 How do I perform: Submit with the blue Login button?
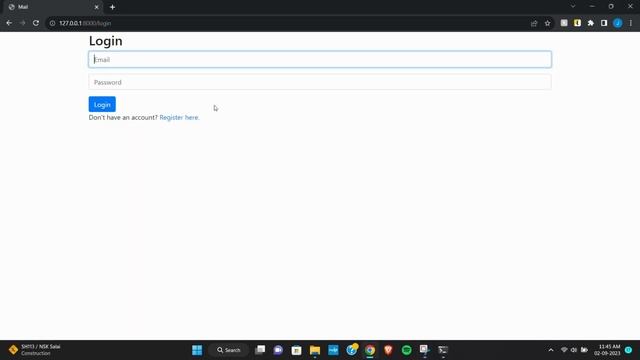102,104
